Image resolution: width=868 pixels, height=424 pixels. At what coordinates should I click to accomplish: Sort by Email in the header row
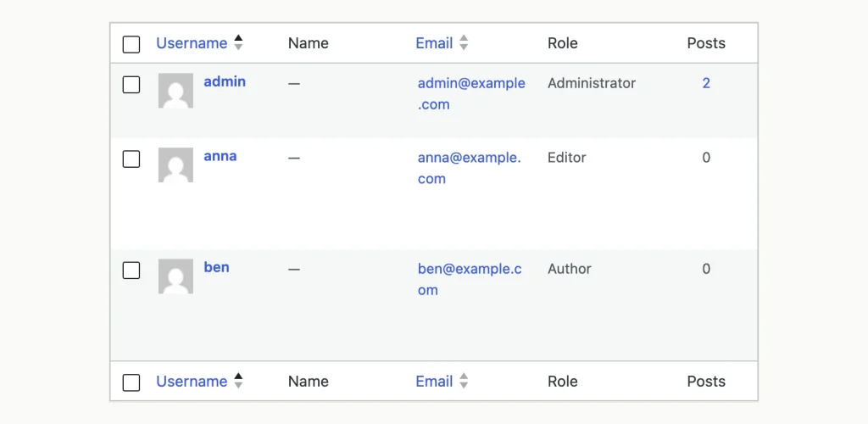point(434,43)
